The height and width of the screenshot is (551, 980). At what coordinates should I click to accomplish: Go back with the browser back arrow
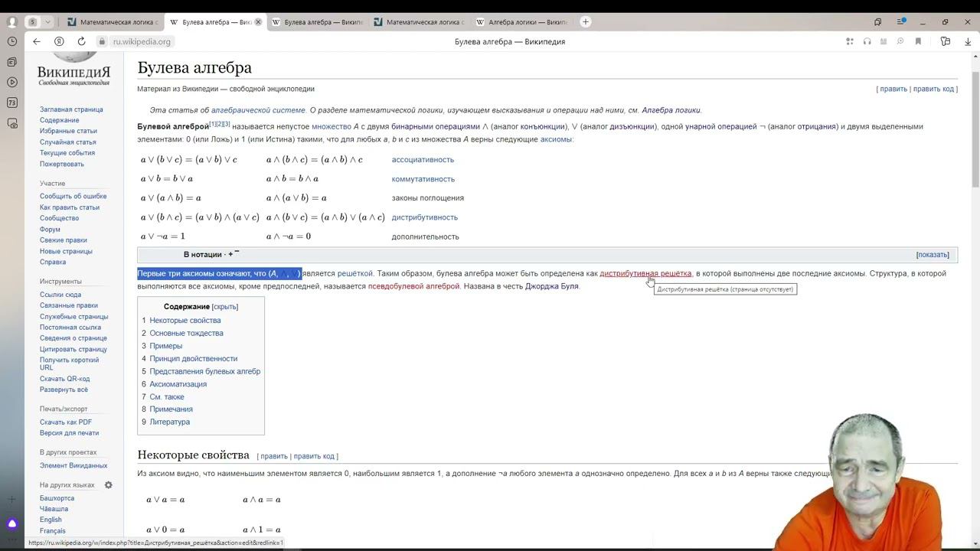[37, 41]
